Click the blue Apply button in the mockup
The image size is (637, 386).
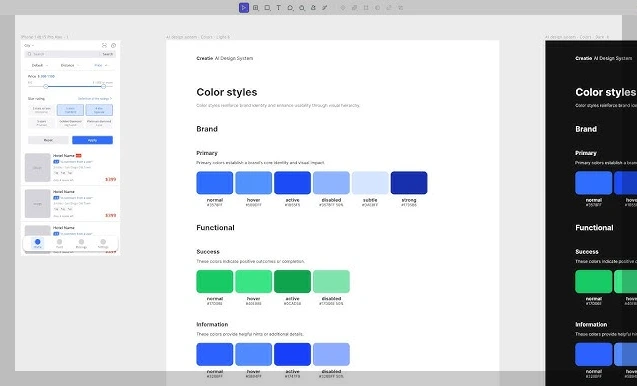[92, 140]
